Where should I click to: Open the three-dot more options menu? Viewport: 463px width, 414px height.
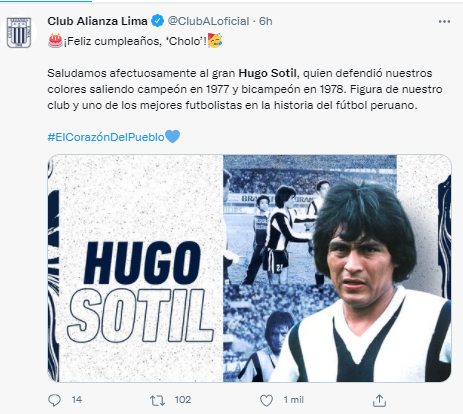[444, 22]
